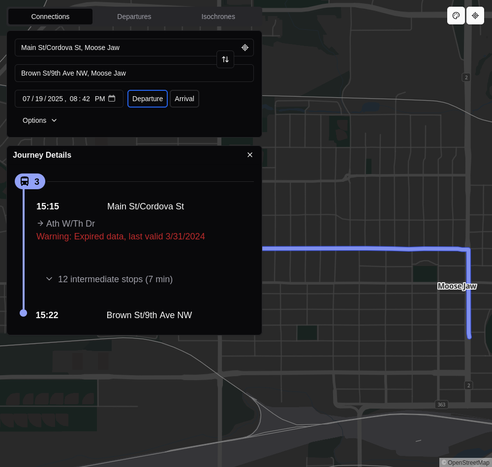Click the arrow icon before Ath W/Th Dr

tap(40, 223)
